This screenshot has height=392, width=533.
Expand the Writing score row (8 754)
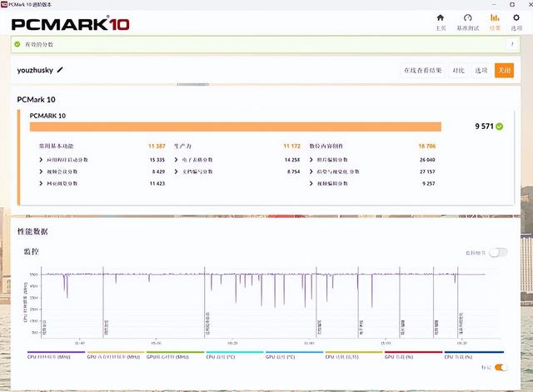click(x=176, y=171)
